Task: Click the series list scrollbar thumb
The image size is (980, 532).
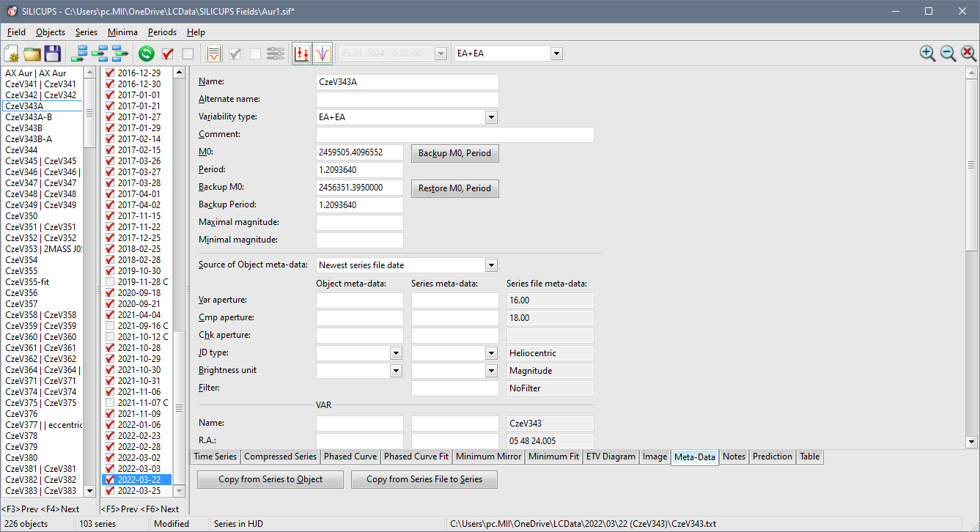Action: pyautogui.click(x=179, y=407)
